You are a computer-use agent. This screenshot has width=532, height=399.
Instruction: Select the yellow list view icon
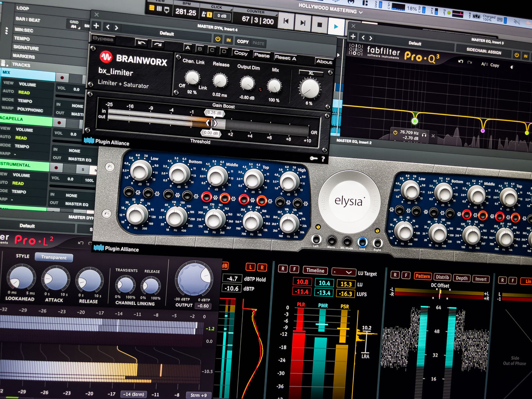(152, 8)
